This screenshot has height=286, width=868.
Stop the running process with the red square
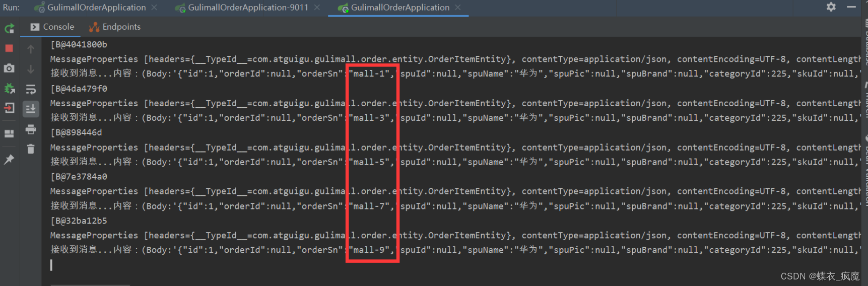pos(9,48)
